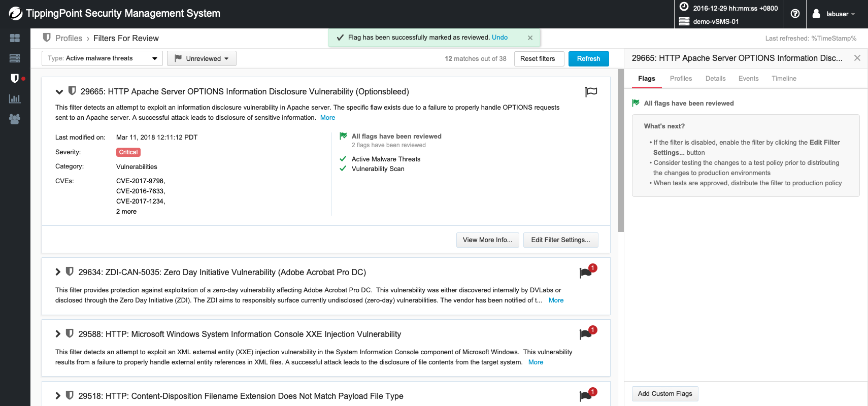The height and width of the screenshot is (406, 868).
Task: Click the Filters For Review breadcrumb text
Action: (126, 38)
